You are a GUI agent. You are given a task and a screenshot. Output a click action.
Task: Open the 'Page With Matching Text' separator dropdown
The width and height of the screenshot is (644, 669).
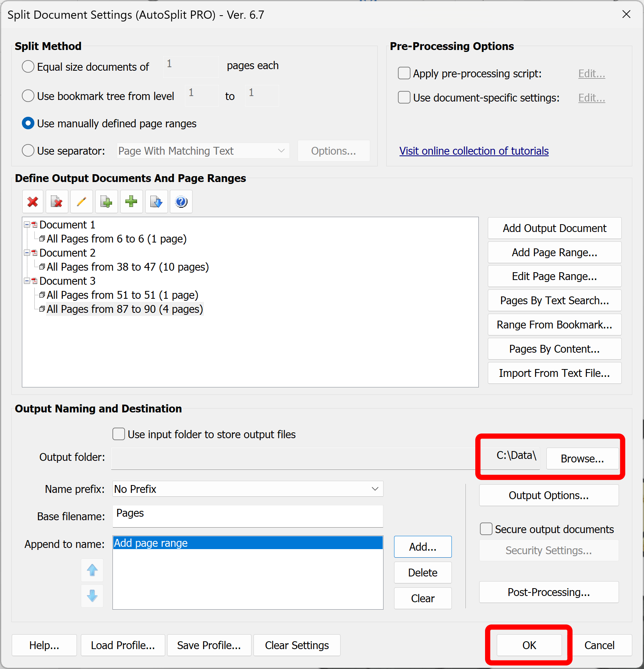pos(203,151)
